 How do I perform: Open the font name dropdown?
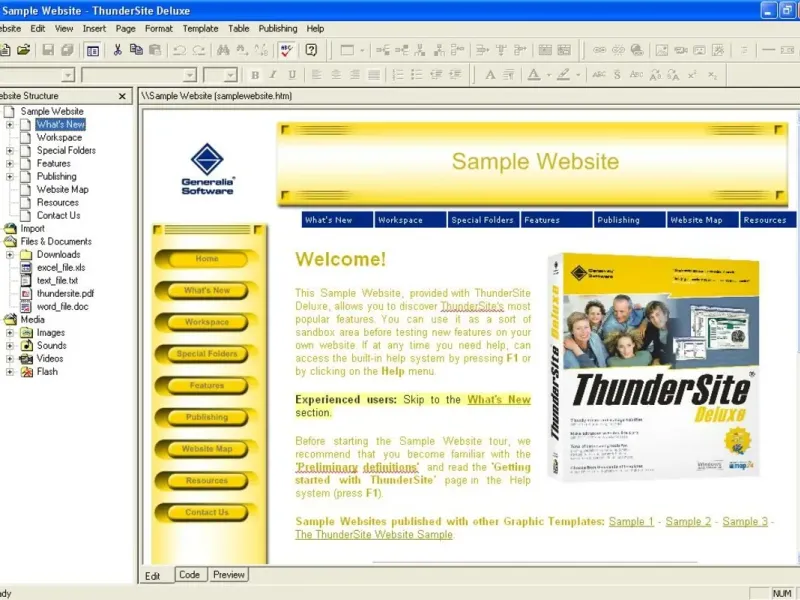190,76
